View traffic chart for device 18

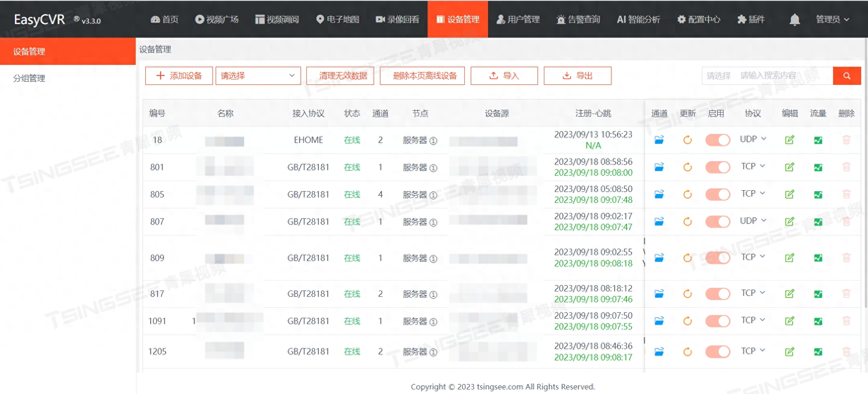[x=818, y=140]
